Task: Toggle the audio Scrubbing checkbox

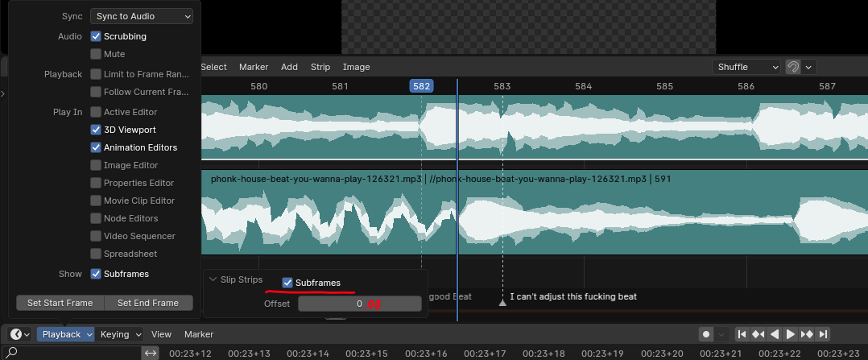Action: click(x=95, y=36)
